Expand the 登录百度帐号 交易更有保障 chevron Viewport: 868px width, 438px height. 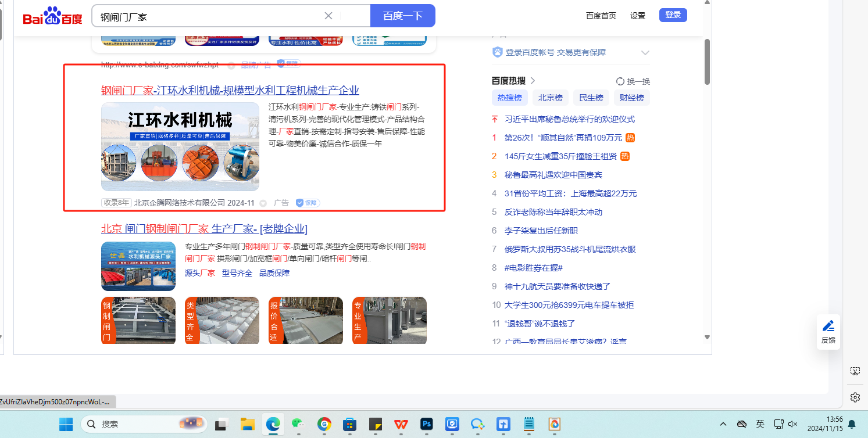[x=645, y=52]
